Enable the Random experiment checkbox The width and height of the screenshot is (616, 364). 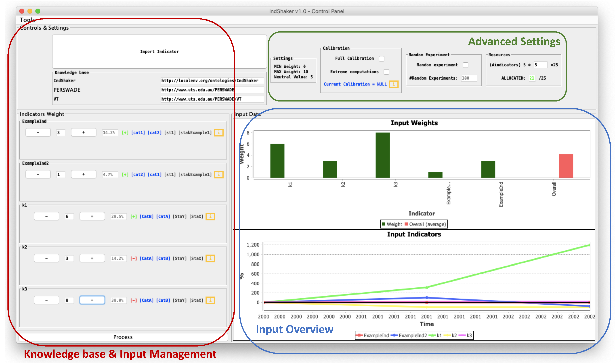point(465,65)
